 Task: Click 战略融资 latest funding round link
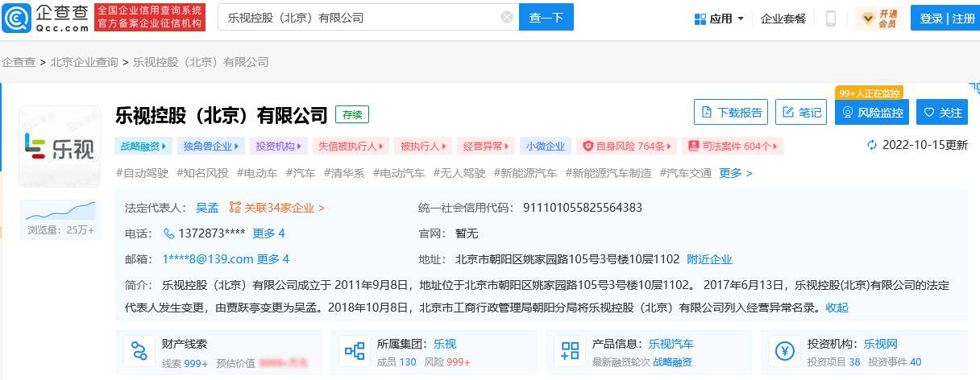click(672, 362)
